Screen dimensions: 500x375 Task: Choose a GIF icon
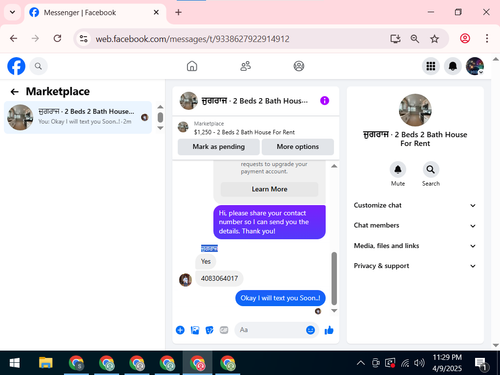point(224,330)
